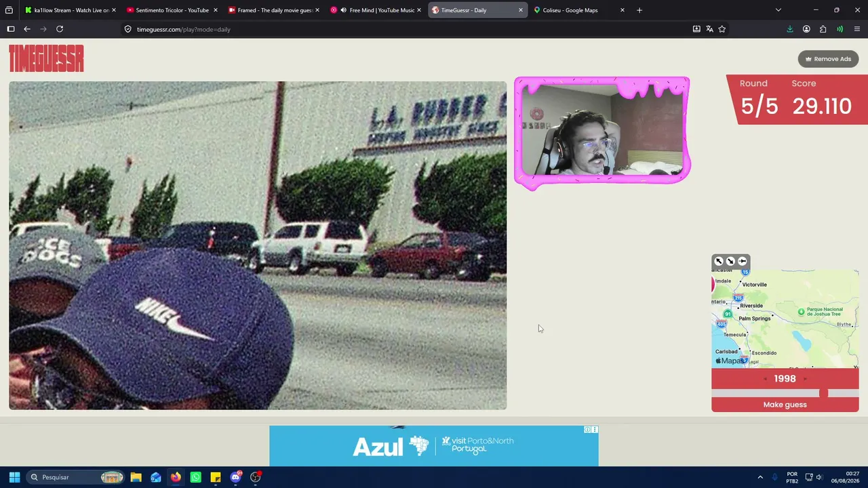Open WhatsApp from the taskbar
The width and height of the screenshot is (868, 488).
[x=195, y=477]
